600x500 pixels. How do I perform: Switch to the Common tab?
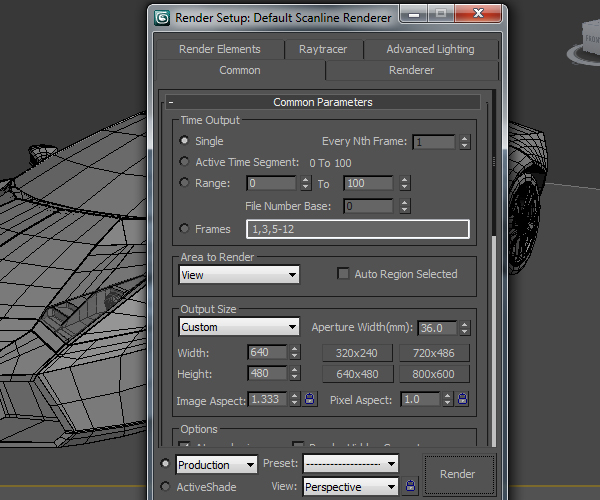(x=240, y=70)
